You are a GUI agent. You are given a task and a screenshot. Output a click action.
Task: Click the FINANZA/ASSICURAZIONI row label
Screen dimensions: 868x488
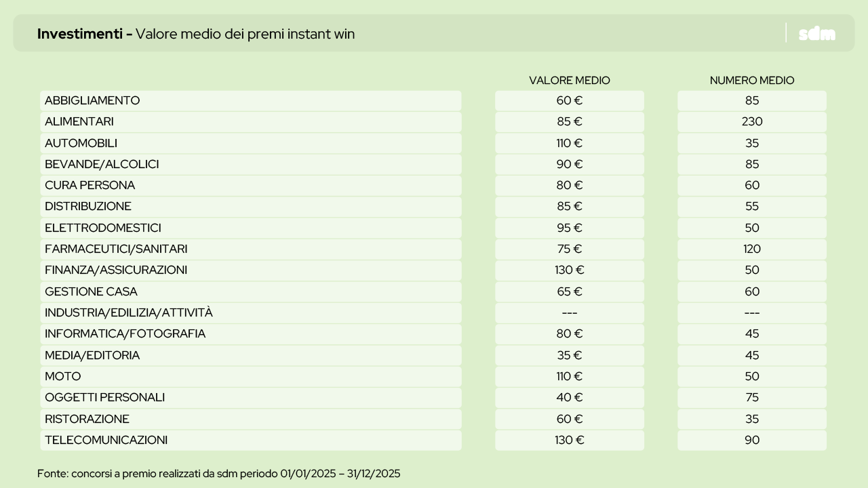(116, 270)
